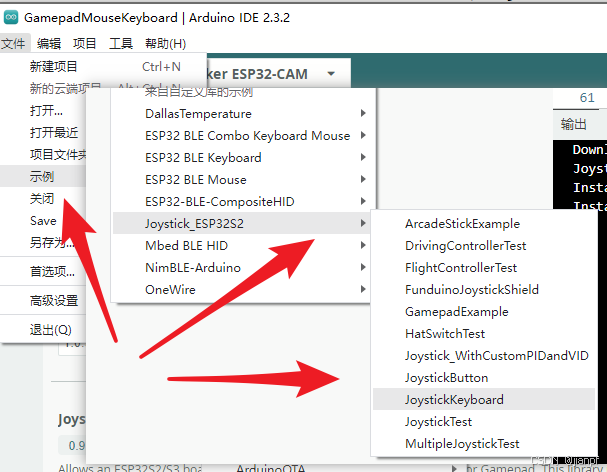The image size is (607, 472).
Task: Expand DallasTemperature examples submenu
Action: tap(244, 114)
